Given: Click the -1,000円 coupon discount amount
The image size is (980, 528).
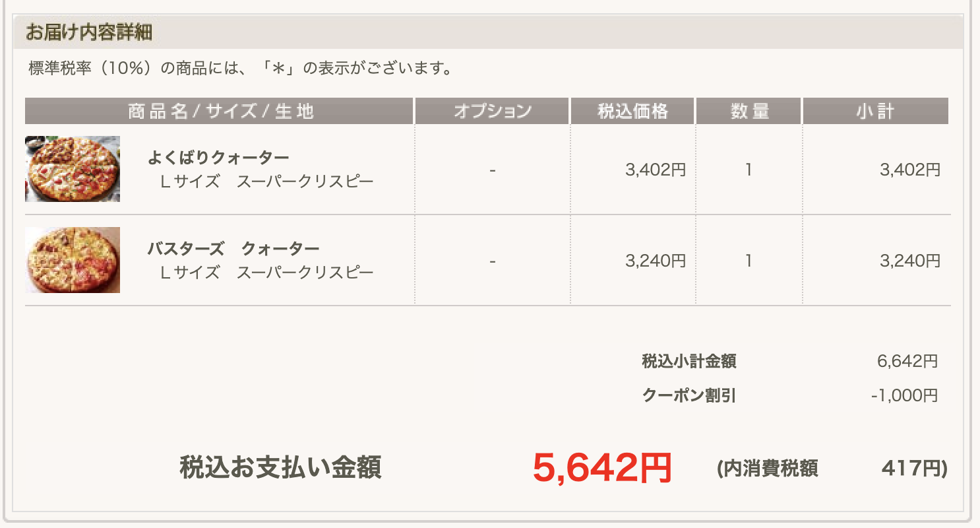Looking at the screenshot, I should (x=903, y=396).
